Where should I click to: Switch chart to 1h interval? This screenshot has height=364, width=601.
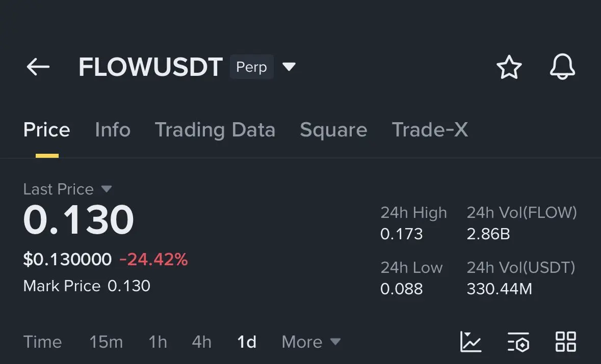158,342
